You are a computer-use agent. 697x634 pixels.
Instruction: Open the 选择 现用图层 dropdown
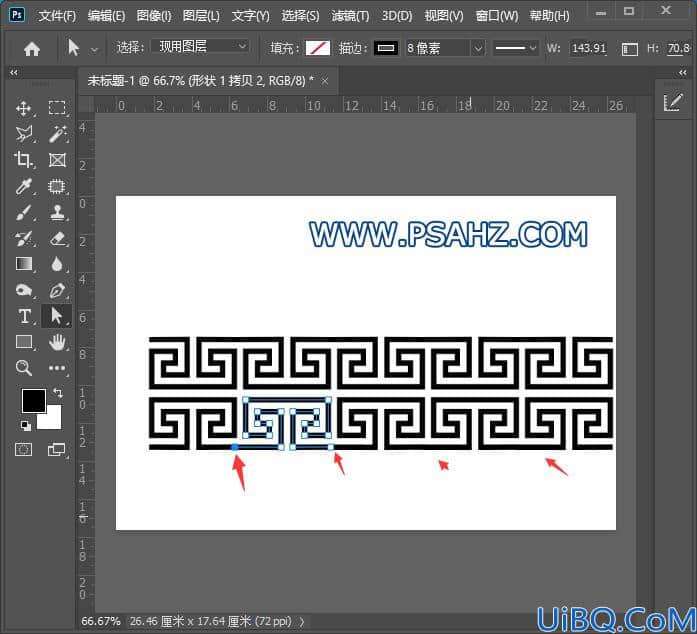click(x=200, y=46)
